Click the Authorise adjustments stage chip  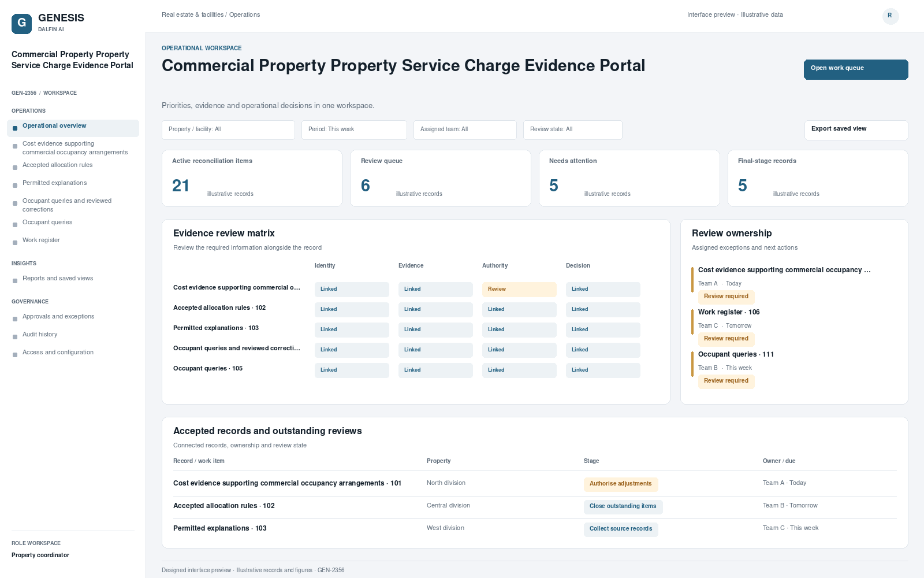[621, 484]
